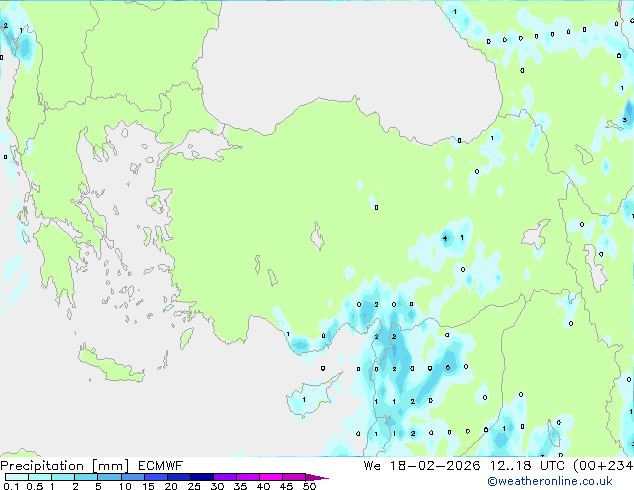
Task: Click the 0.1–0.5 mm legend color box
Action: 17,477
